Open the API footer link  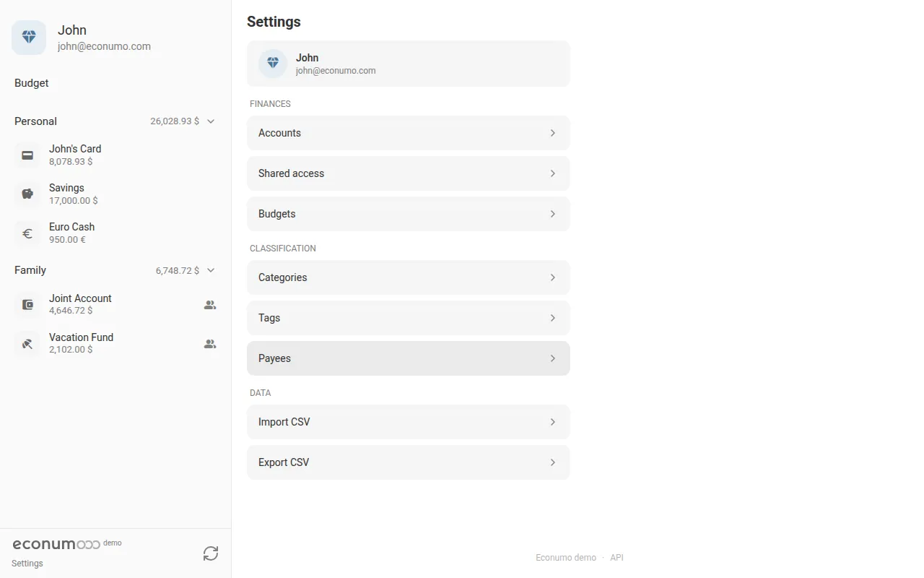[x=616, y=558]
